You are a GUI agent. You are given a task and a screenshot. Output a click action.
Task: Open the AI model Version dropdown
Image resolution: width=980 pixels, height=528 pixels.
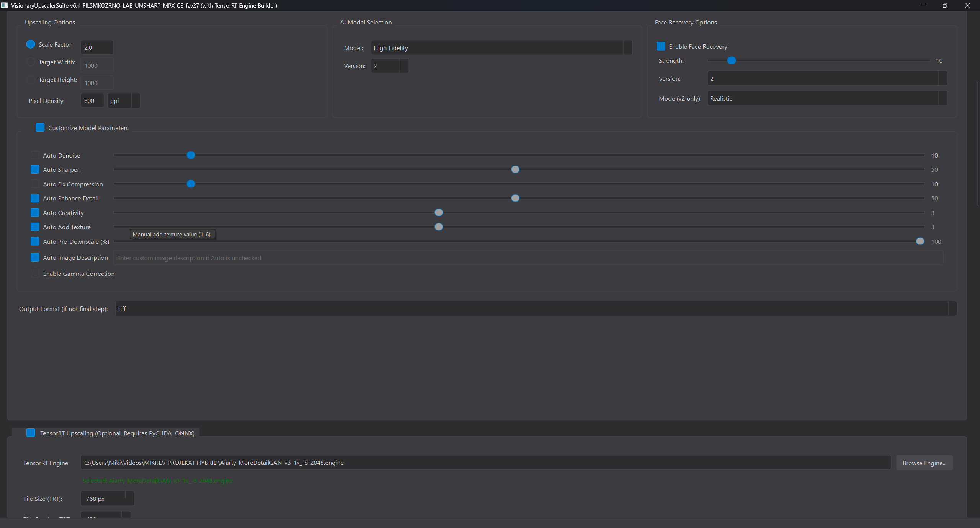[x=390, y=66]
